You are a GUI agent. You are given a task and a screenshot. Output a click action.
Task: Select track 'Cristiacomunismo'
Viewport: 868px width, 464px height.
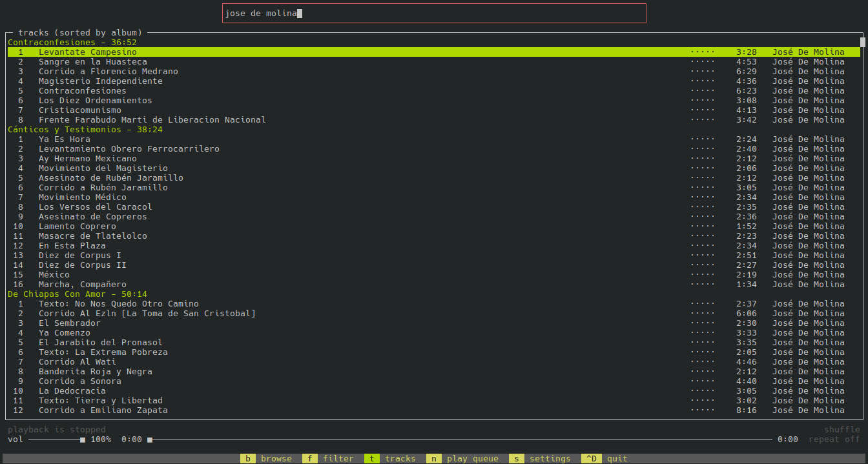tap(434, 110)
